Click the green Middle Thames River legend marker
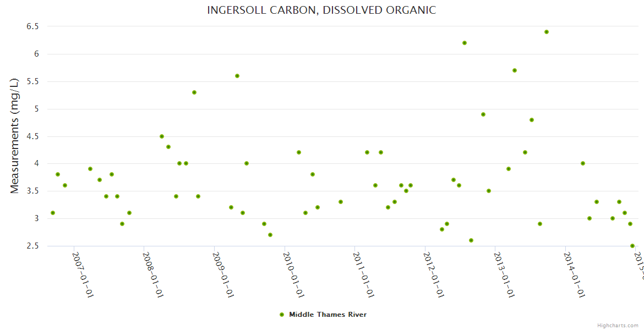The height and width of the screenshot is (330, 644). [x=282, y=315]
